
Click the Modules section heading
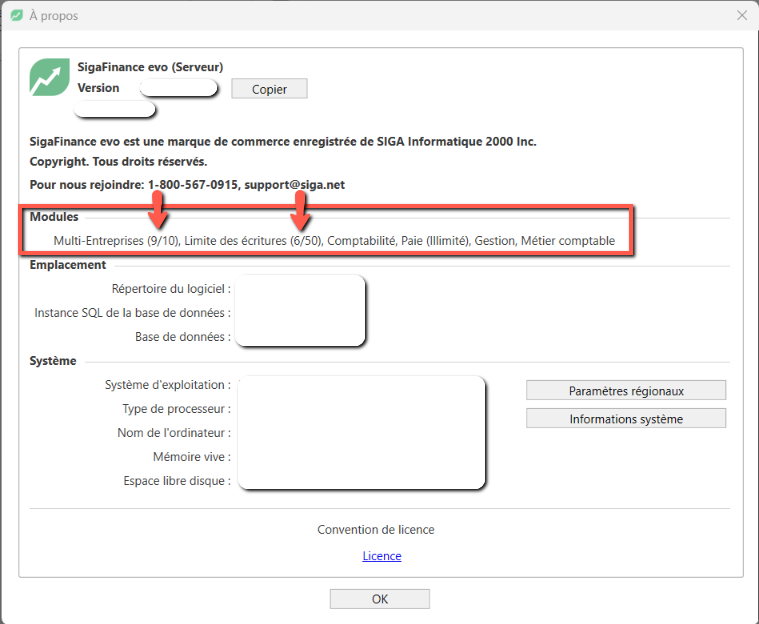(x=54, y=216)
